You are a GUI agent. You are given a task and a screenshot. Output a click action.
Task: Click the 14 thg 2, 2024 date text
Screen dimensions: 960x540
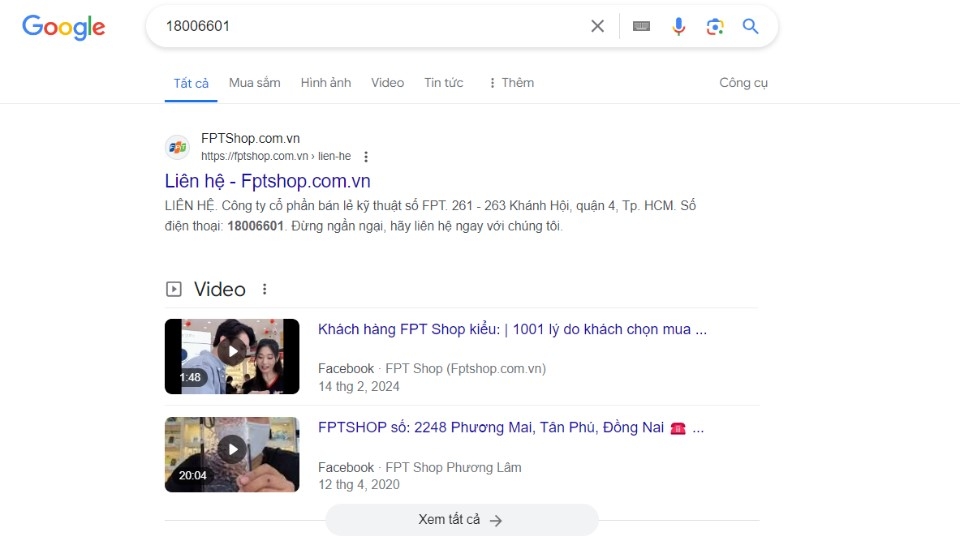pyautogui.click(x=359, y=386)
